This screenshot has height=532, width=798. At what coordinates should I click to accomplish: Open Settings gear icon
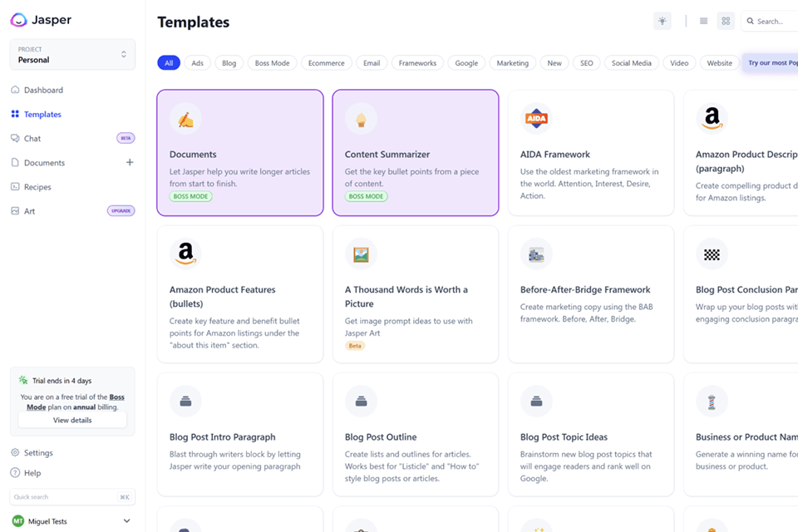[15, 452]
